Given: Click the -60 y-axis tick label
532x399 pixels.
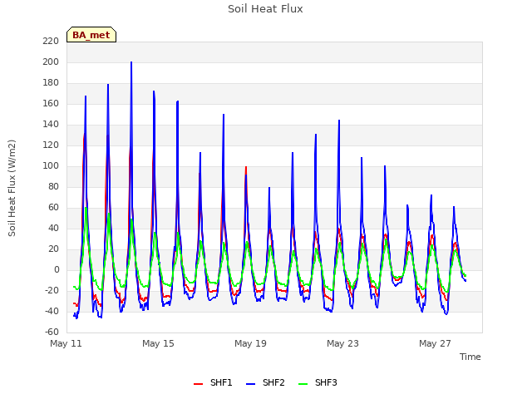Looking at the screenshot, I should [x=52, y=332].
